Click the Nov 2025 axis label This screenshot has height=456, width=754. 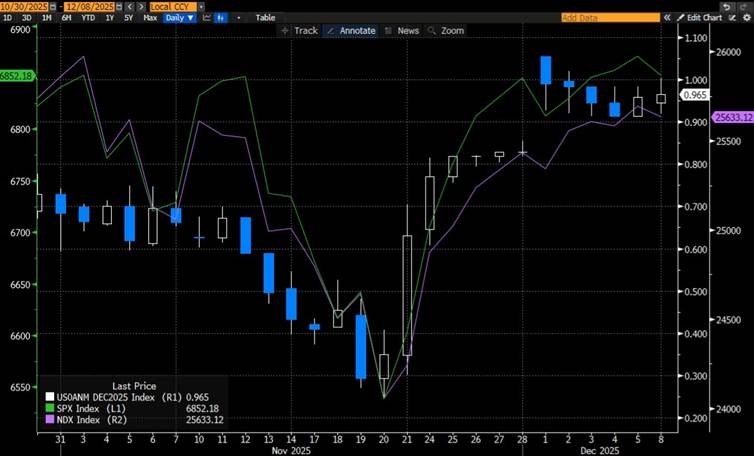coord(291,451)
